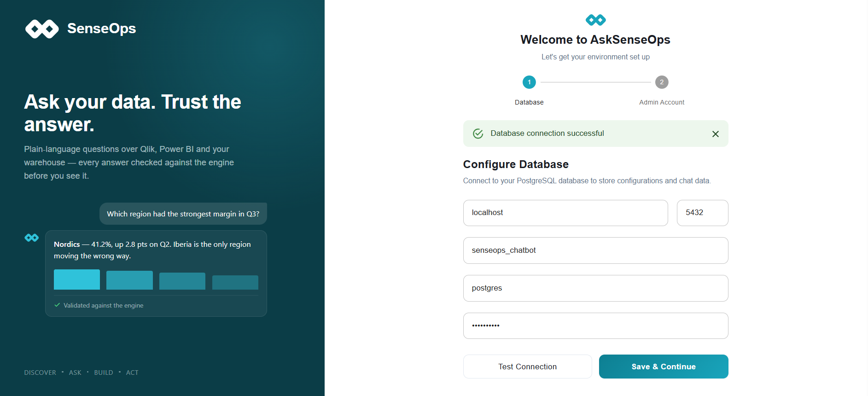
Task: Click the Configure Database heading
Action: (516, 164)
